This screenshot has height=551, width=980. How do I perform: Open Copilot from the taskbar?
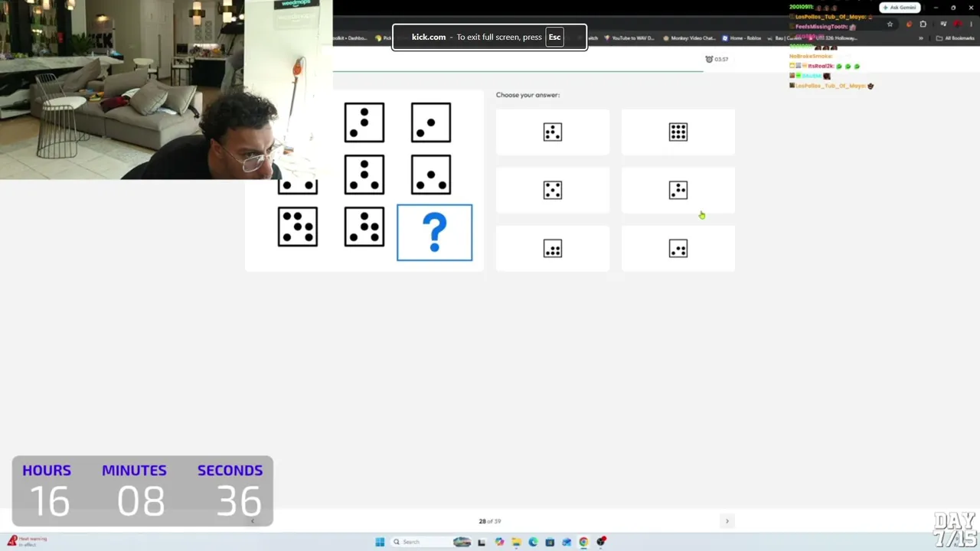coord(499,542)
